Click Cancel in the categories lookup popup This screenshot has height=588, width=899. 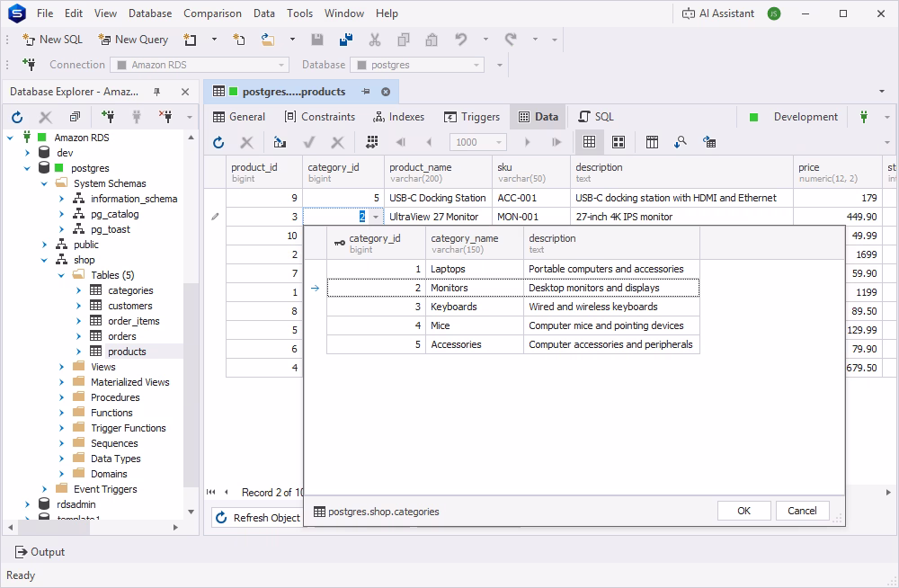tap(802, 511)
